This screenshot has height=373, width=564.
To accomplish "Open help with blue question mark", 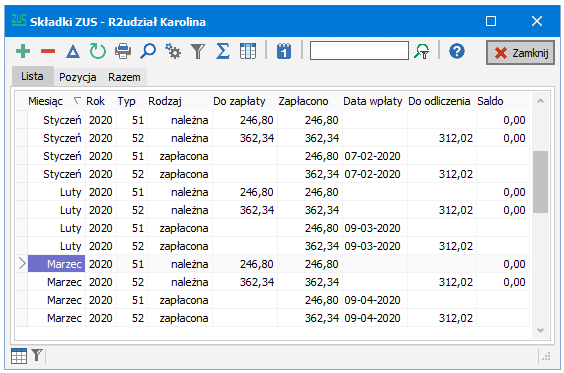I will pos(457,51).
